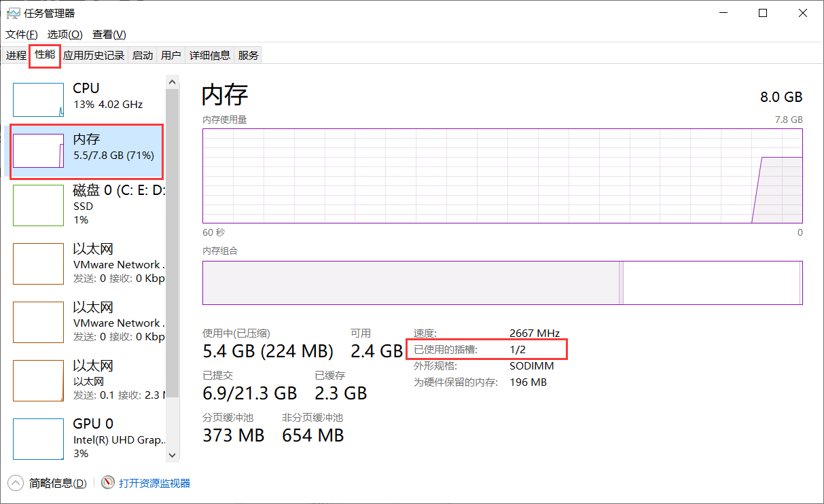This screenshot has height=504, width=824.
Task: Click the sidebar scroll down arrow
Action: click(x=173, y=455)
